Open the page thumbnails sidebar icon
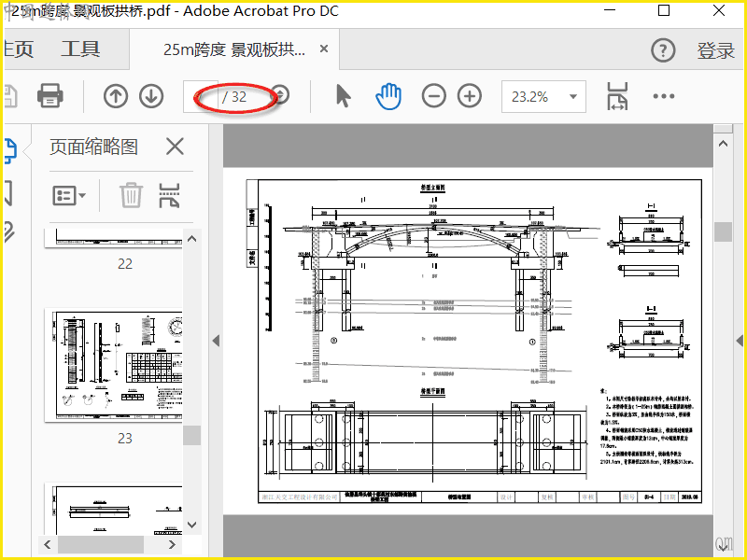This screenshot has width=747, height=560. (x=10, y=151)
